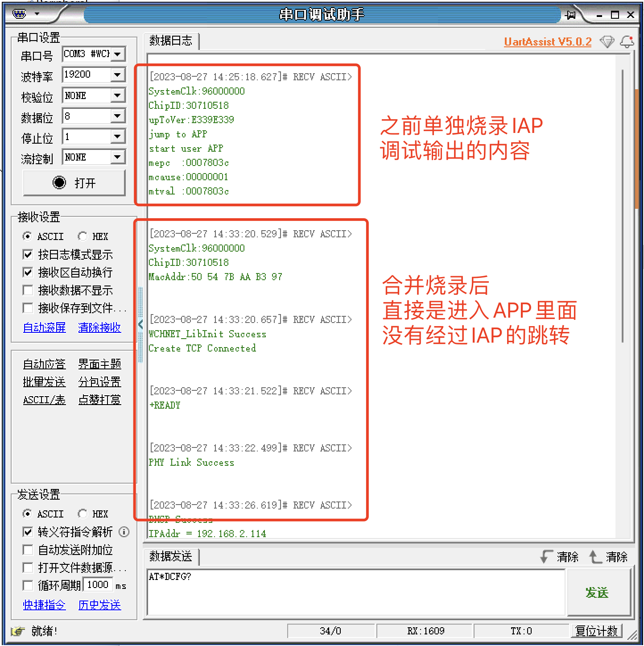This screenshot has width=644, height=646.
Task: Click the 34/0 status field
Action: [330, 631]
